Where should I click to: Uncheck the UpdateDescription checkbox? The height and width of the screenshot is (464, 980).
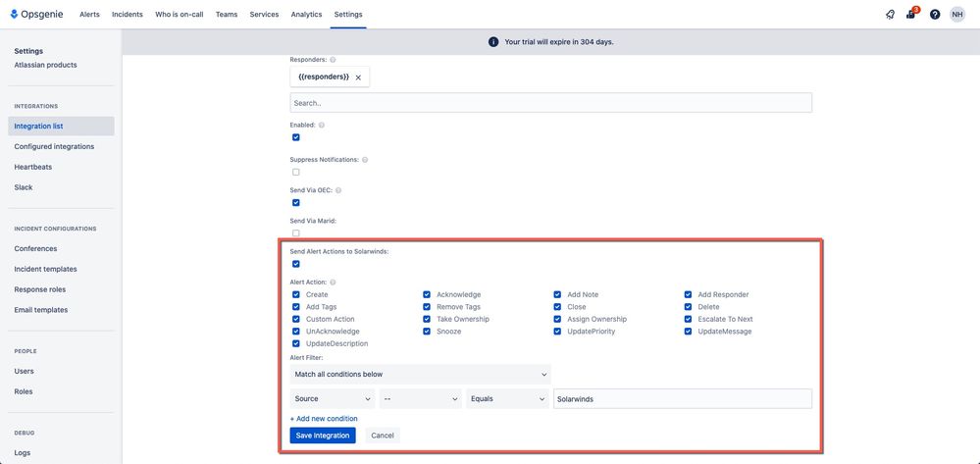295,343
